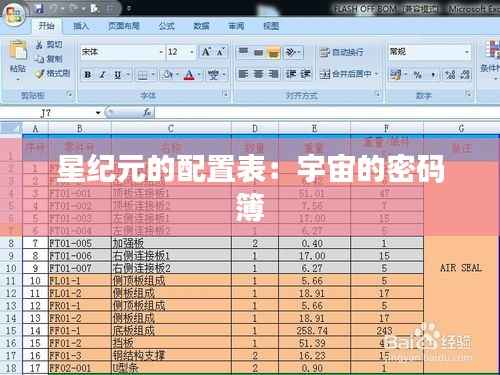This screenshot has height=375, width=500.
Task: Select cell containing 258.74
Action: (x=314, y=331)
